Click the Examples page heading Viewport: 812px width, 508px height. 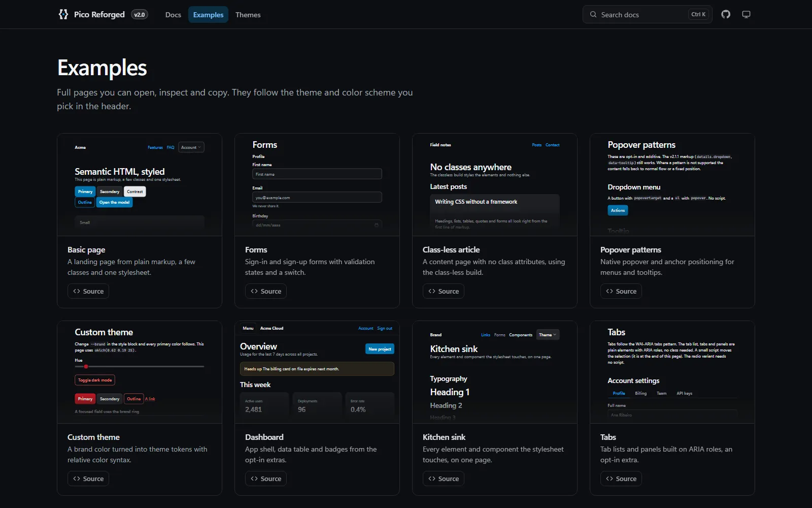pyautogui.click(x=102, y=68)
